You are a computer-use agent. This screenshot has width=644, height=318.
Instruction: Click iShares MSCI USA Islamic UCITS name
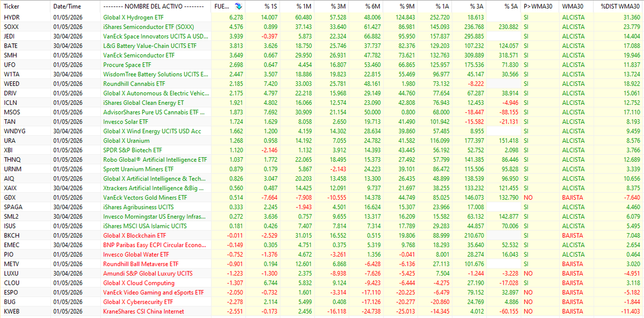pyautogui.click(x=144, y=226)
